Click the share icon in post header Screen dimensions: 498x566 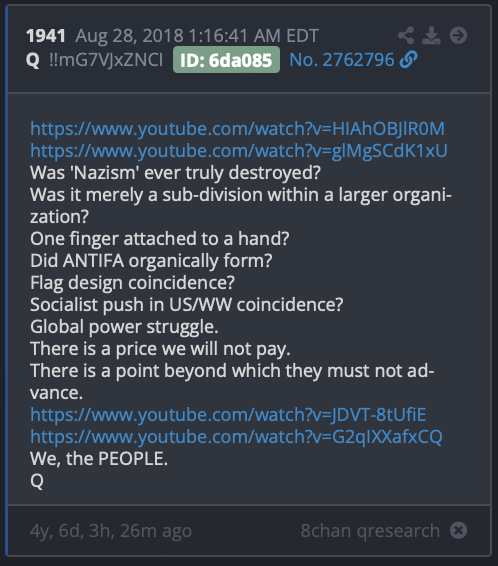(x=406, y=35)
